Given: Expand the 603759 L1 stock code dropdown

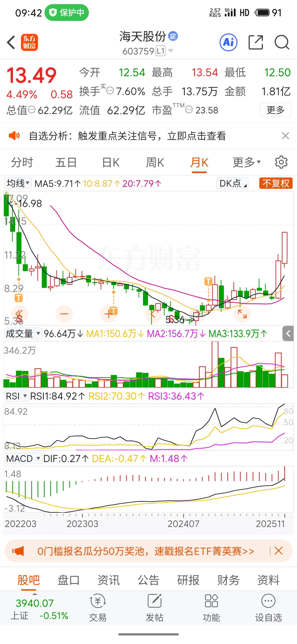Looking at the screenshot, I should 148,51.
